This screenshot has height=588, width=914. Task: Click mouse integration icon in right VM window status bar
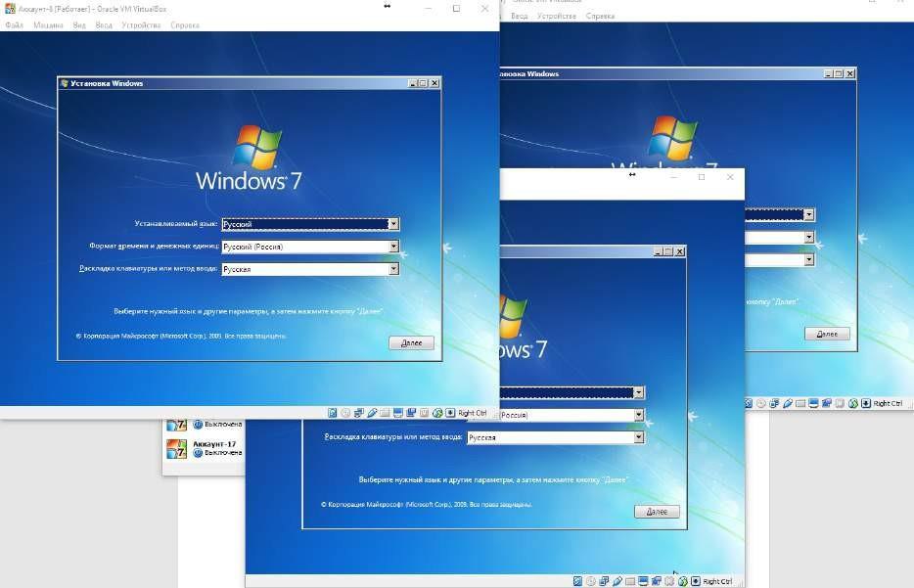(x=853, y=403)
